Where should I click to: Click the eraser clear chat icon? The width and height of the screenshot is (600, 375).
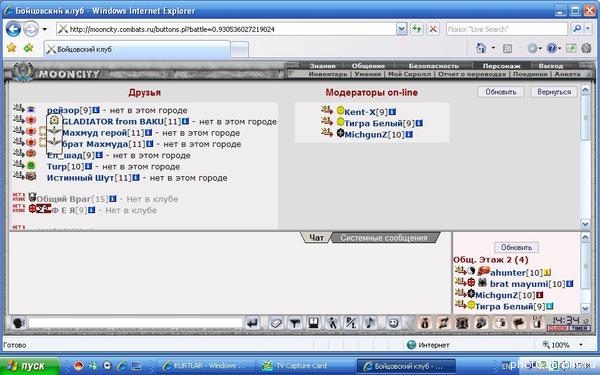276,323
